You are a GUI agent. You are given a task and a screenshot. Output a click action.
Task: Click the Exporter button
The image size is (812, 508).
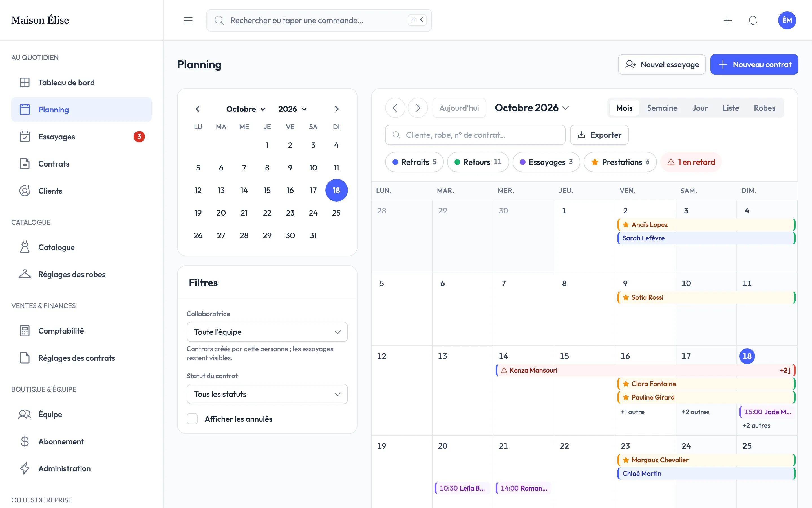coord(599,135)
